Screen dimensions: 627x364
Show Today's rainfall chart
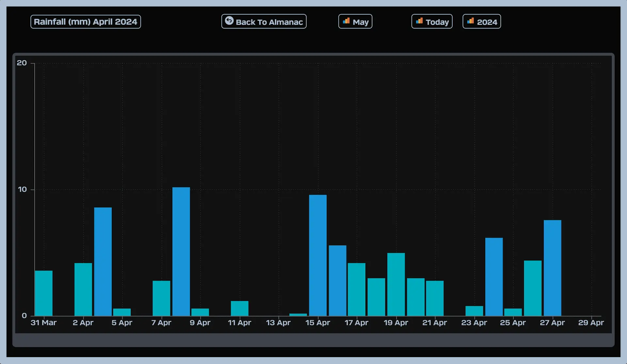click(x=437, y=22)
